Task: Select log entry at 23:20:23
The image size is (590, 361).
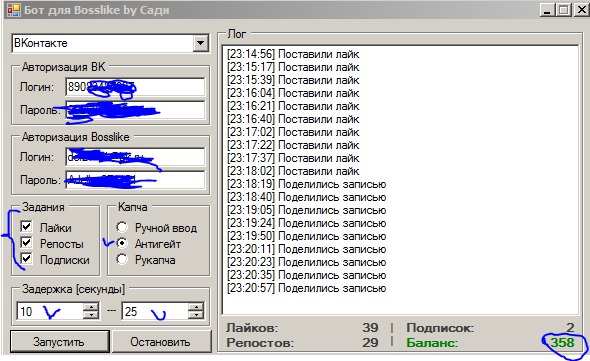Action: pyautogui.click(x=307, y=262)
